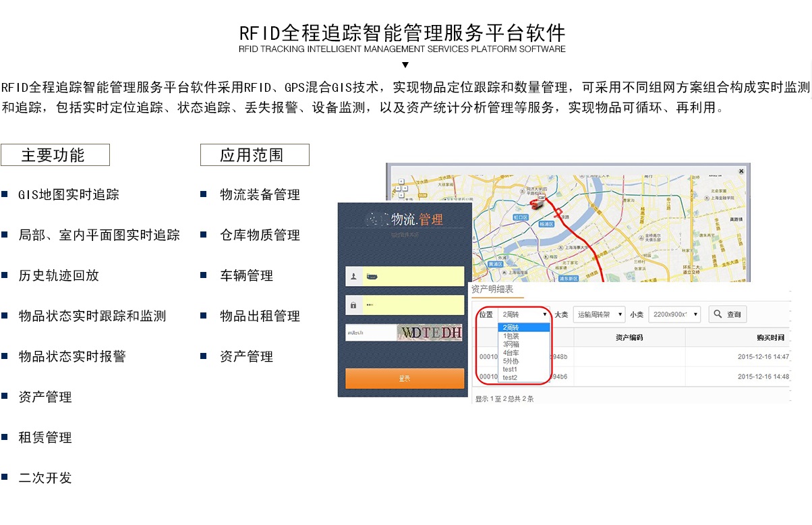Click the password input field
Image resolution: width=812 pixels, height=525 pixels.
413,305
